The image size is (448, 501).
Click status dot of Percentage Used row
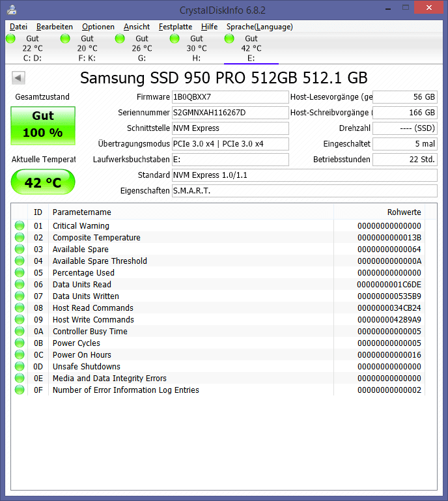coord(20,272)
